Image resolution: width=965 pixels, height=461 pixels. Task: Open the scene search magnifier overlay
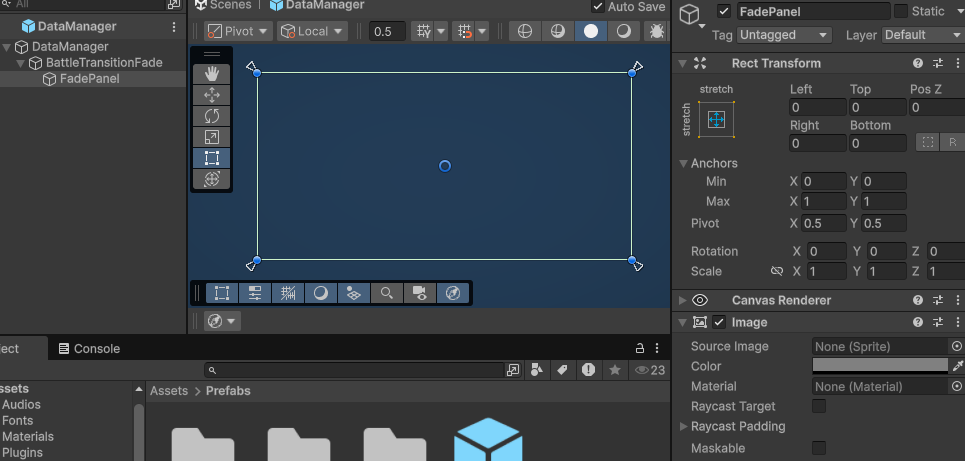point(386,293)
